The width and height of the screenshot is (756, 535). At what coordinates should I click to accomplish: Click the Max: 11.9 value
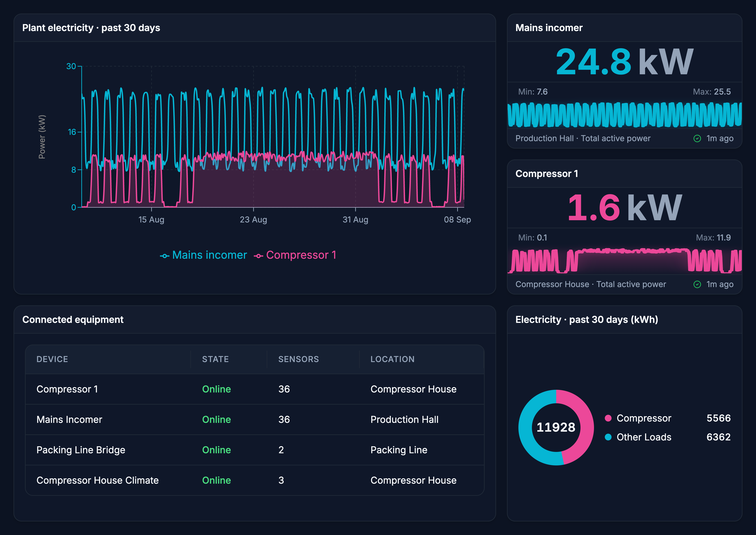pos(713,238)
